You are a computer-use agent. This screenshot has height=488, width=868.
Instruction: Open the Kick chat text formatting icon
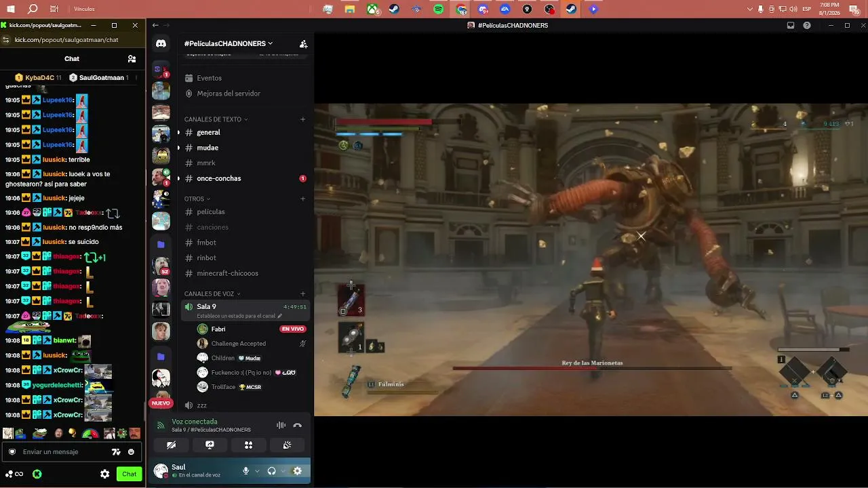(116, 452)
